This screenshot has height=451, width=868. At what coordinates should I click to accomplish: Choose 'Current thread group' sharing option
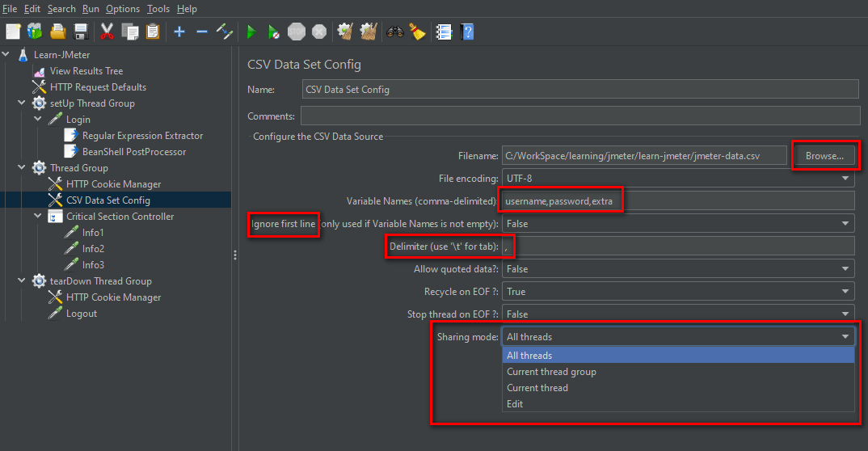[x=678, y=371]
